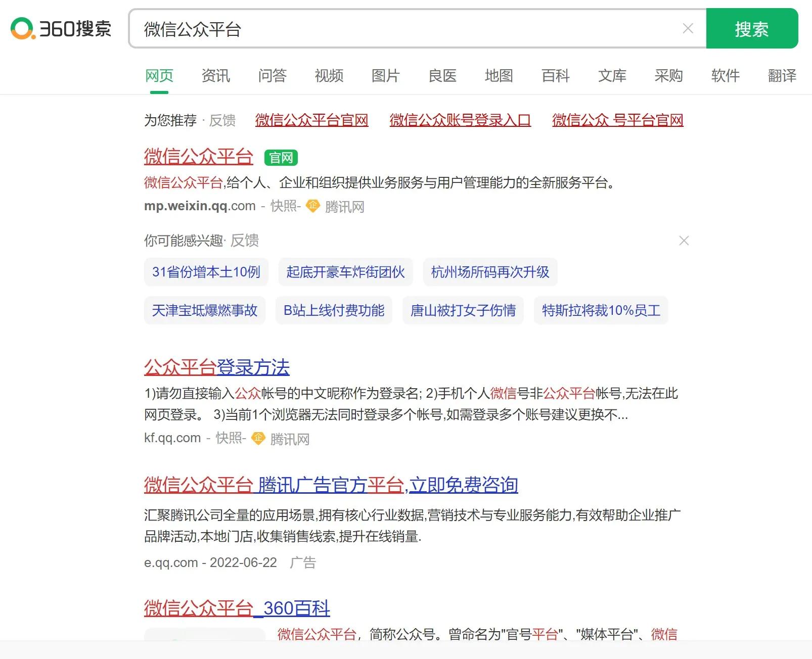
Task: Clear the search box using the X icon
Action: pos(688,29)
